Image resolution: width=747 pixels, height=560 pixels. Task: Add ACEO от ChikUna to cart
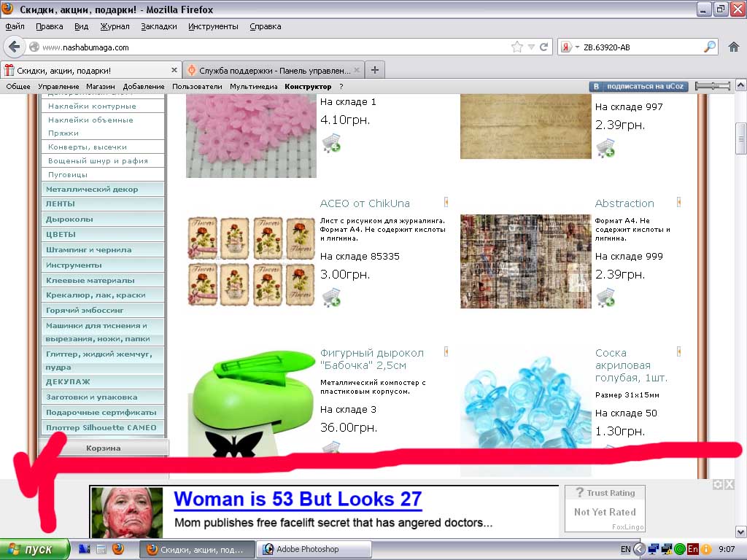point(331,297)
